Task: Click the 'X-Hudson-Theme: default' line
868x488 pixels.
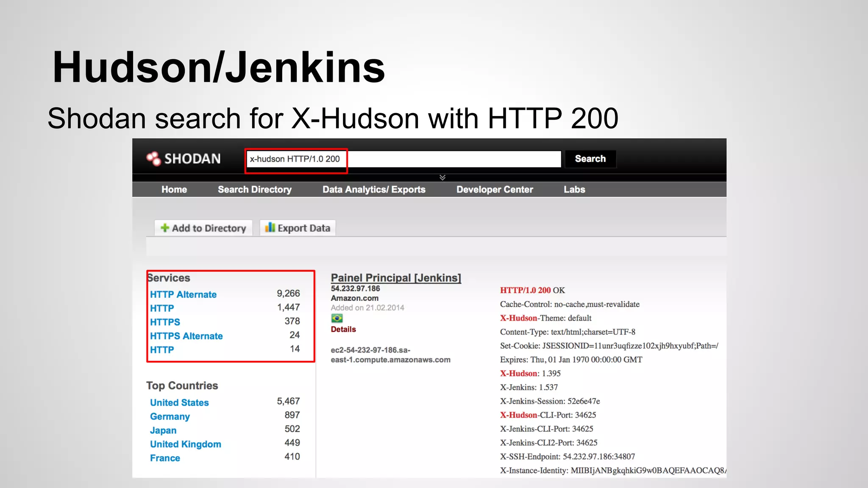Action: coord(546,318)
